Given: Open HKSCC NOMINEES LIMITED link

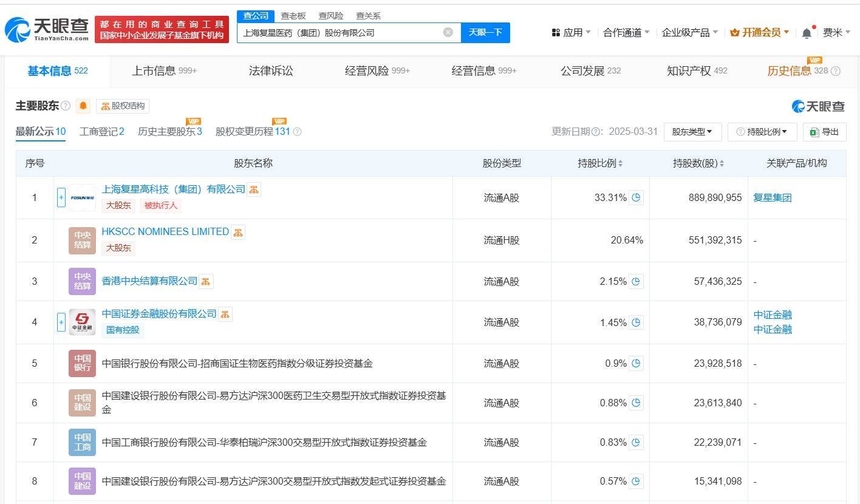Looking at the screenshot, I should click(x=165, y=231).
